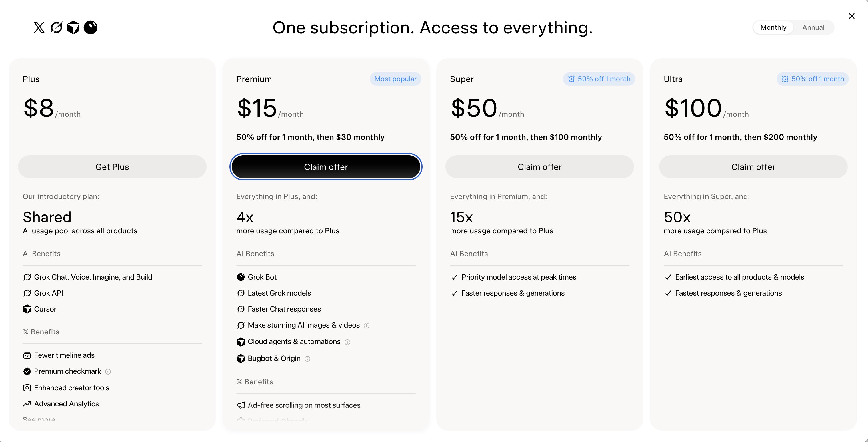The image size is (868, 442).
Task: Click the Premium checkmark badge icon
Action: point(27,371)
